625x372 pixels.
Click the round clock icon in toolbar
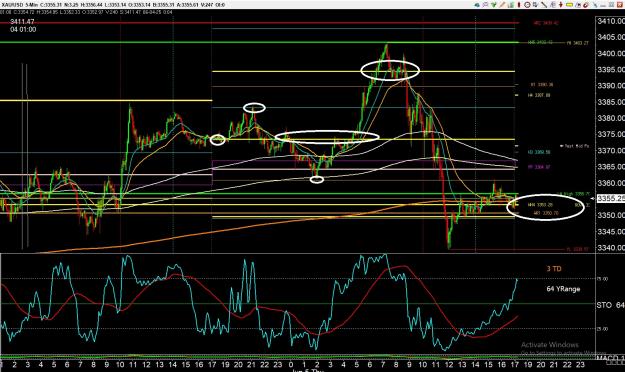pos(527,5)
